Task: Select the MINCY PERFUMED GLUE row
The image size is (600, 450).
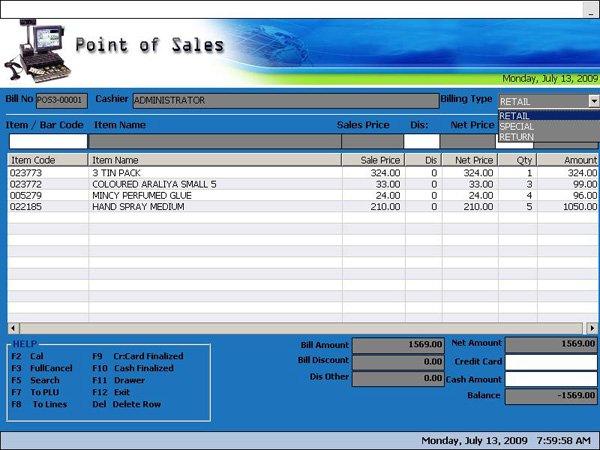Action: 215,195
